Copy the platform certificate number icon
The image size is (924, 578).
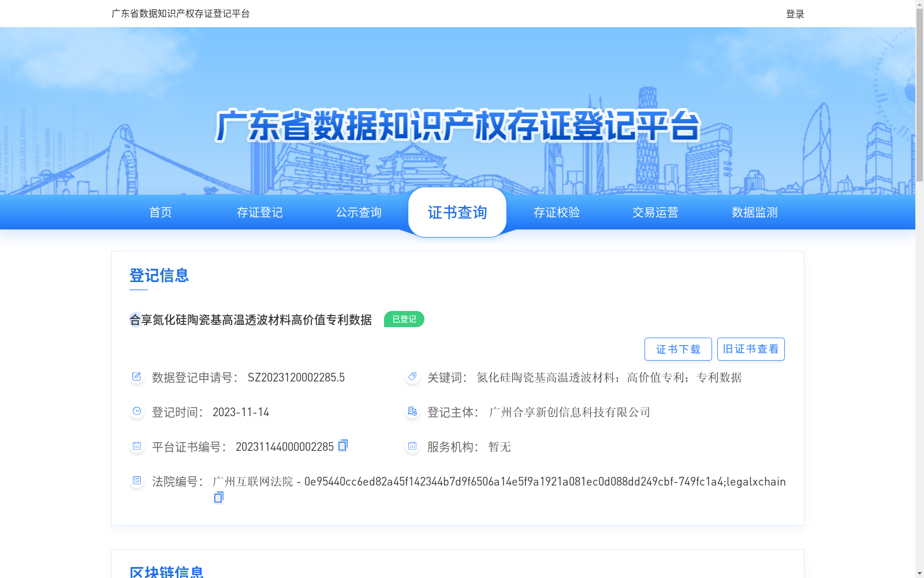[x=343, y=445]
